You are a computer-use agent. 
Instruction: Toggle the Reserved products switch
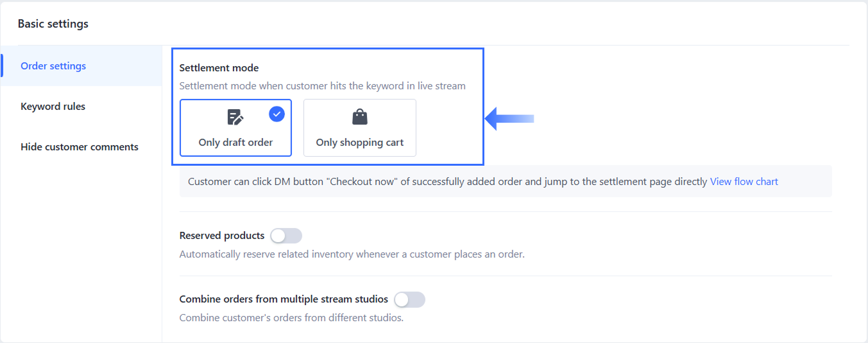pyautogui.click(x=285, y=236)
